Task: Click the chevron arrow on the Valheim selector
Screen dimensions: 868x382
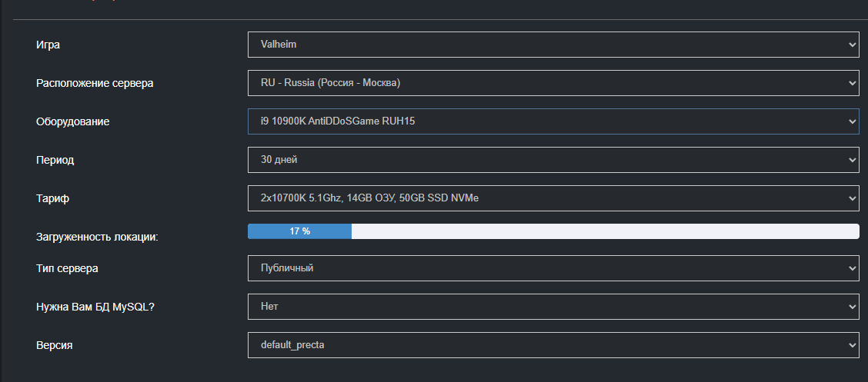Action: [x=851, y=45]
